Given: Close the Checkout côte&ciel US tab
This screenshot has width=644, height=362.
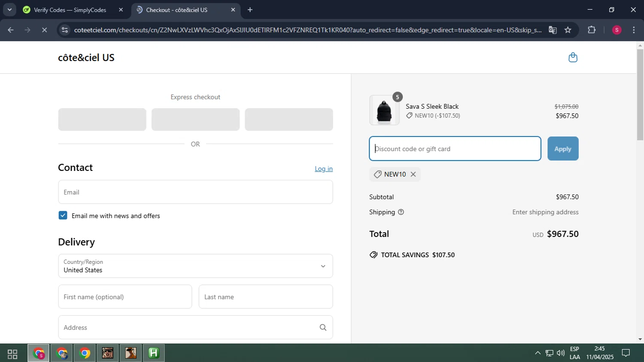Looking at the screenshot, I should tap(233, 10).
